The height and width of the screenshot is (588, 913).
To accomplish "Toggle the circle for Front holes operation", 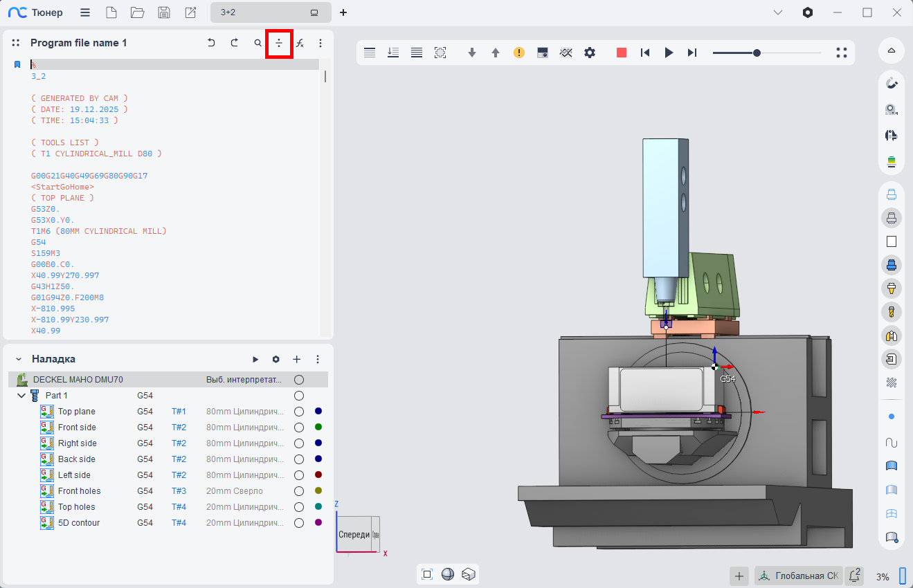I will [299, 491].
